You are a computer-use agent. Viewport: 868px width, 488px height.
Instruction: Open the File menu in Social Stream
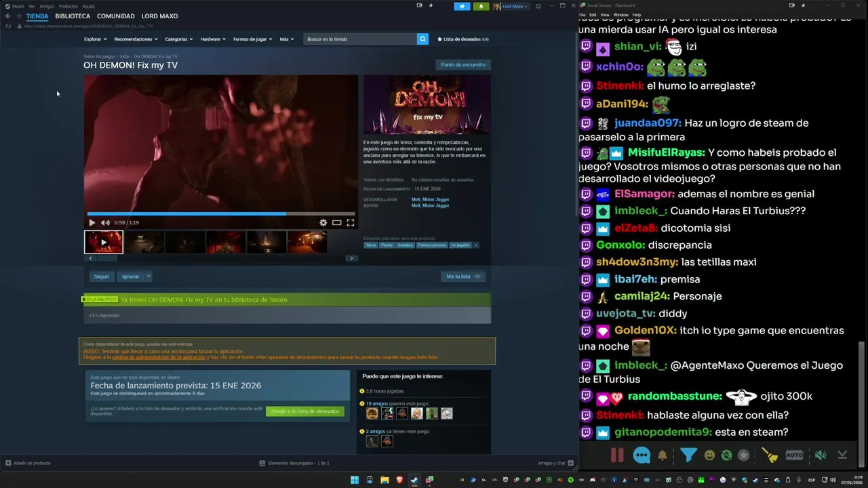coord(582,15)
